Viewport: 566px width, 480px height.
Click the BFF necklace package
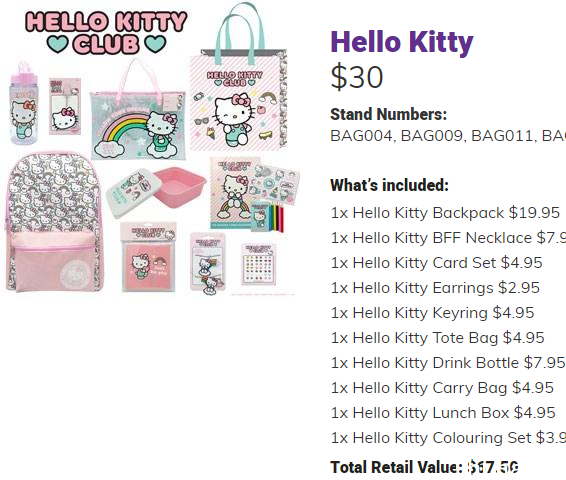click(x=208, y=263)
